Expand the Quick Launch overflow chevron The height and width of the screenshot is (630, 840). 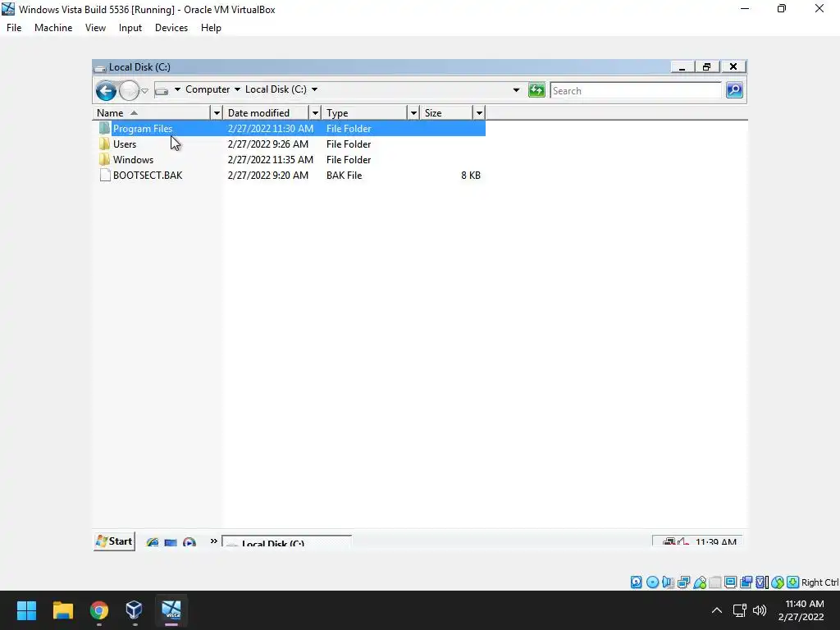coord(214,541)
